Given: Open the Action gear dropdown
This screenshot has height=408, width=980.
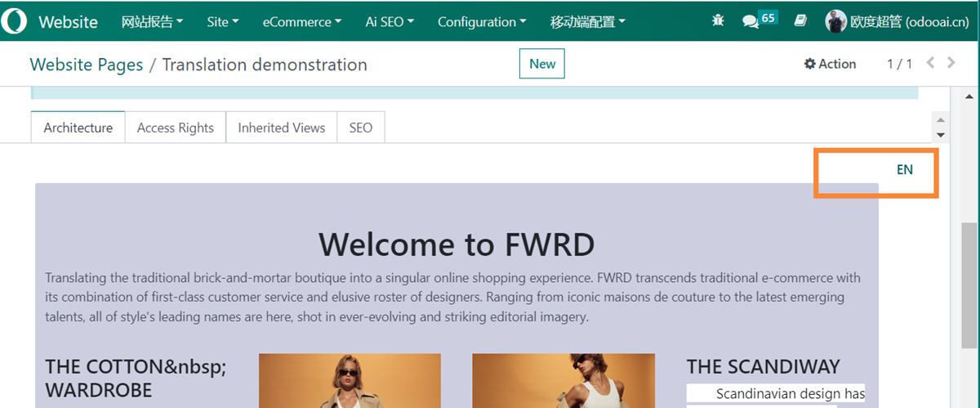Looking at the screenshot, I should coord(830,64).
